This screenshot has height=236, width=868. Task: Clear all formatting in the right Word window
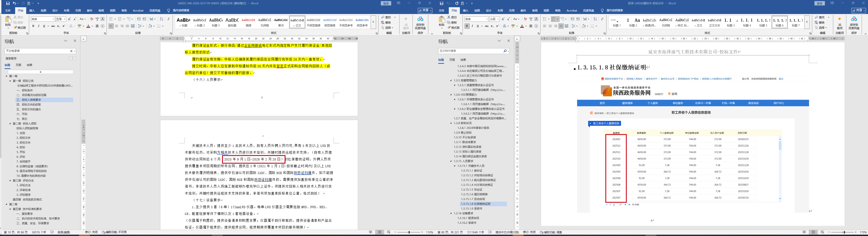525,19
